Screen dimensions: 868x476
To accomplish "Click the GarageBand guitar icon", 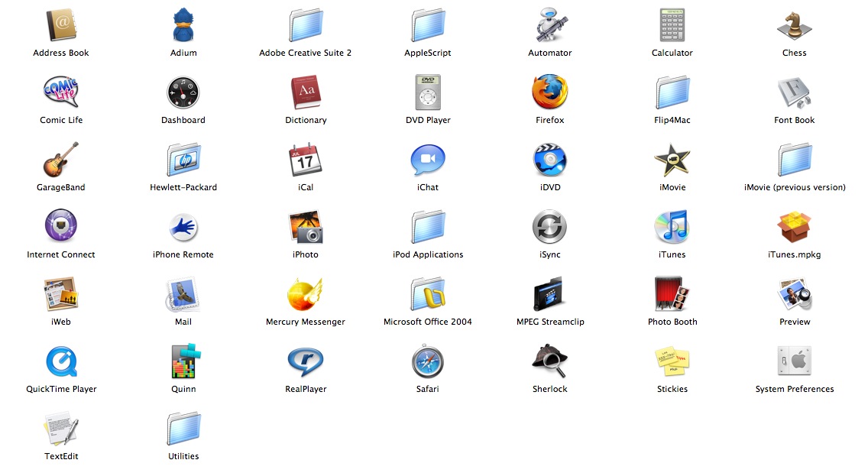I will pos(61,160).
